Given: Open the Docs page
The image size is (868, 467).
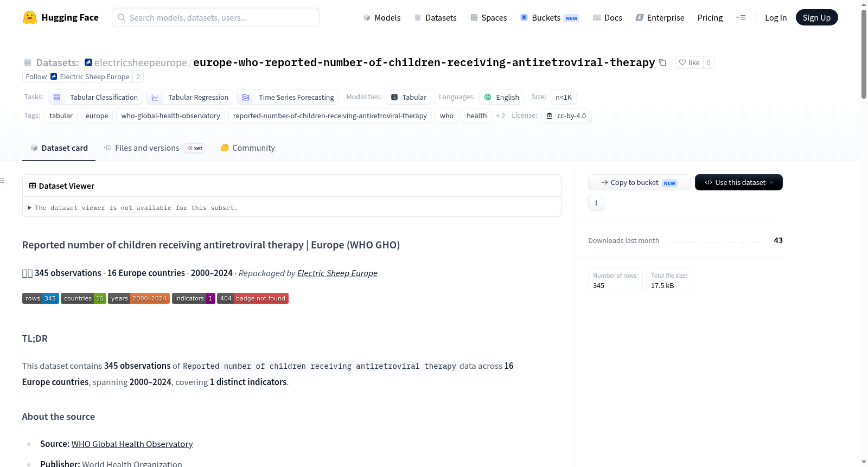Looking at the screenshot, I should click(x=607, y=17).
